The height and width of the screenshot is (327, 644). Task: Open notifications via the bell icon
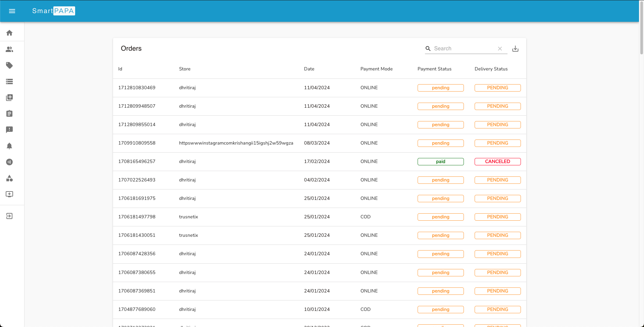pyautogui.click(x=9, y=146)
